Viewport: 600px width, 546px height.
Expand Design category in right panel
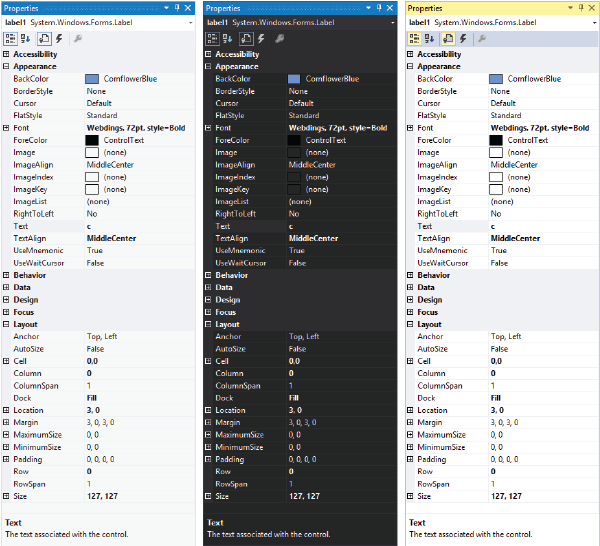click(410, 300)
